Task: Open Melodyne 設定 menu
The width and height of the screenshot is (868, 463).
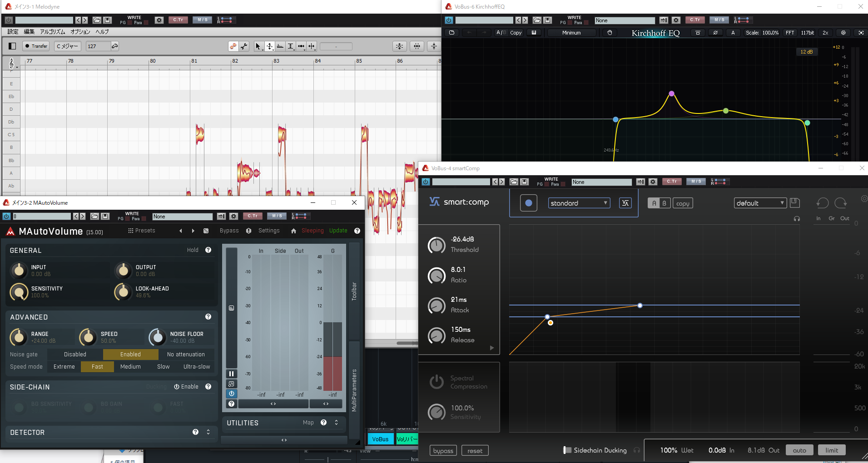Action: coord(13,32)
